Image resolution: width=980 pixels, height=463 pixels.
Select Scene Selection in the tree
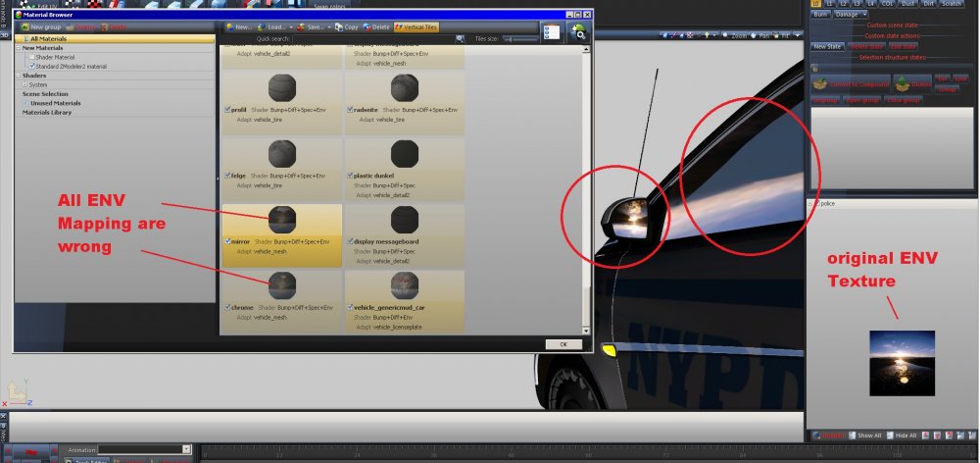(45, 94)
